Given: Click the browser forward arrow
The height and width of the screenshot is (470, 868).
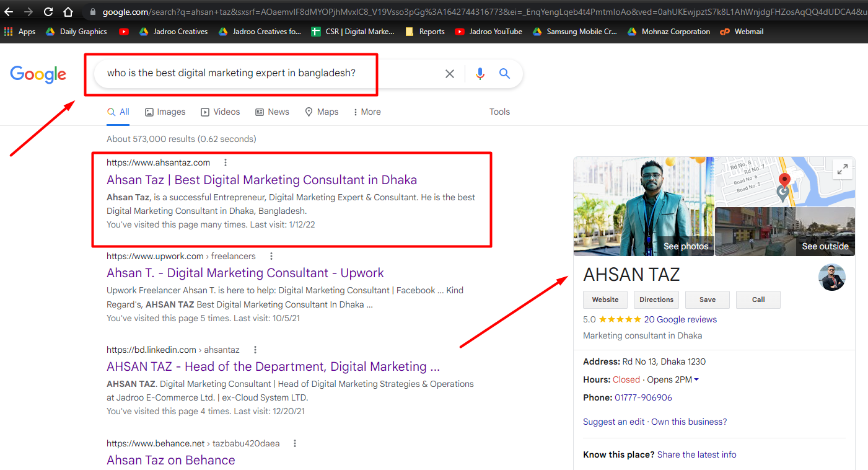Looking at the screenshot, I should tap(28, 12).
